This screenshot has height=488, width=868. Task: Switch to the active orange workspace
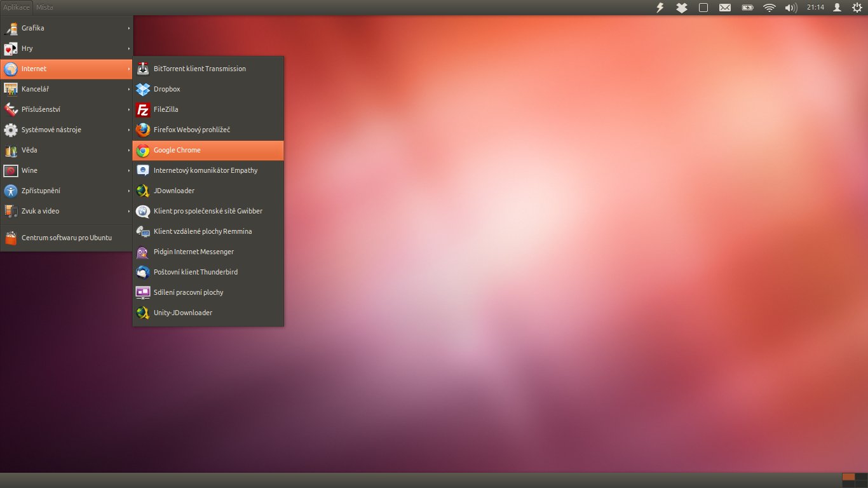[848, 477]
